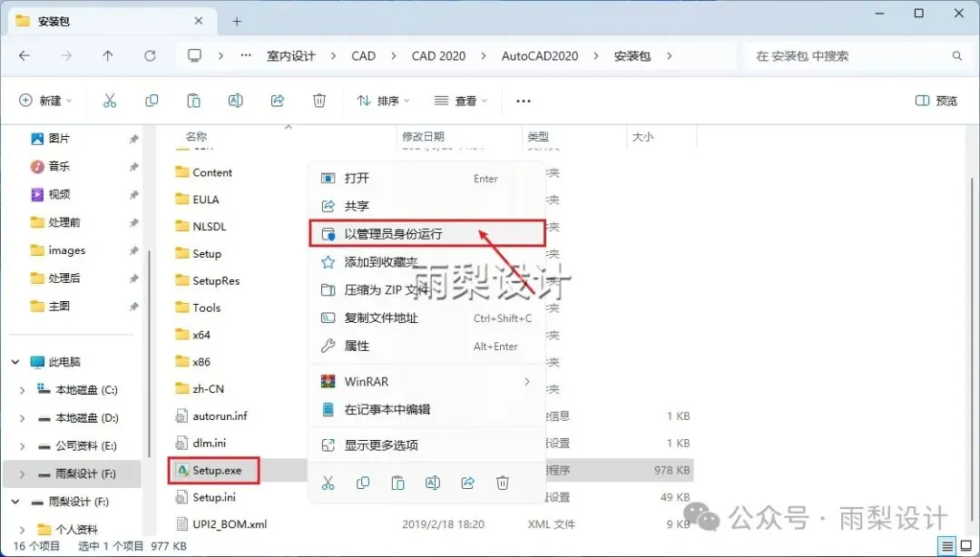Expand the address bar ellipsis path
The image size is (980, 557).
(x=246, y=55)
